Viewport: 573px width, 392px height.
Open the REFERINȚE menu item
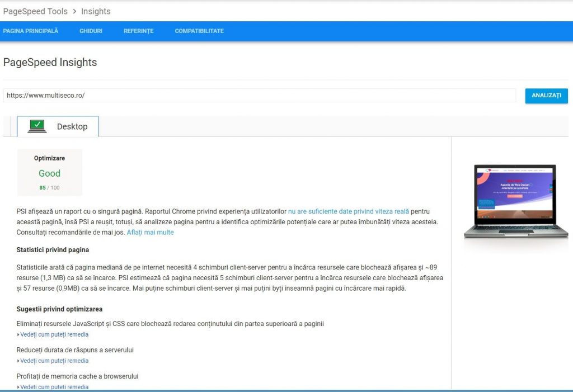coord(139,31)
